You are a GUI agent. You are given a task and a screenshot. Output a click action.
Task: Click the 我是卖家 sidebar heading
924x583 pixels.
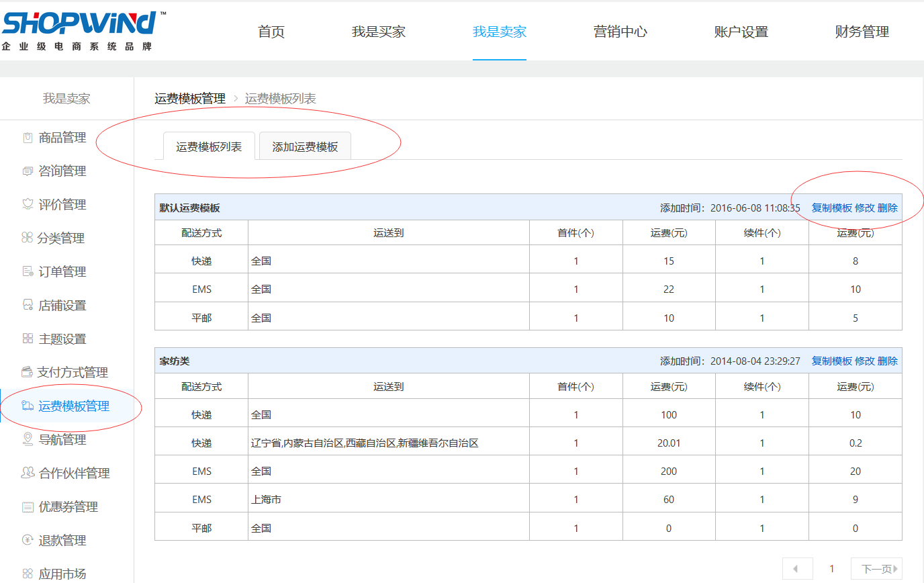click(66, 99)
